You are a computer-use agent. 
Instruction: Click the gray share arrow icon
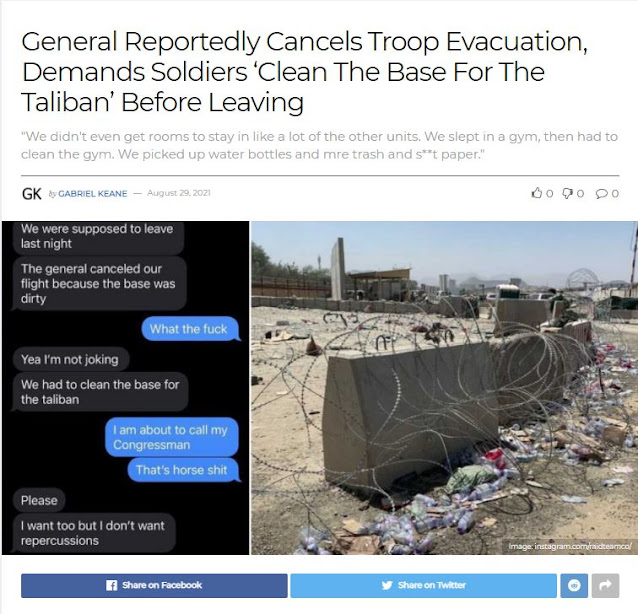605,586
